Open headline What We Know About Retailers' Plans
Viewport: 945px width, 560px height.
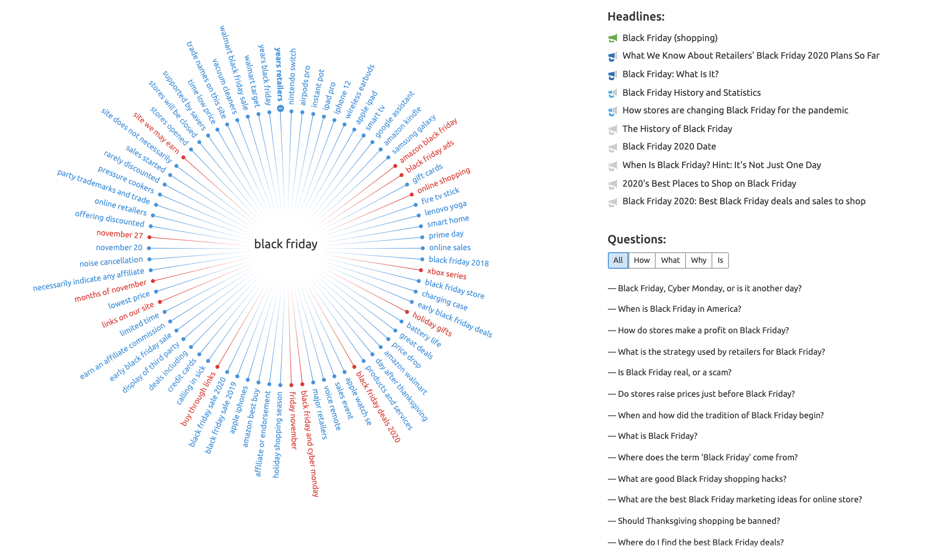coord(751,56)
